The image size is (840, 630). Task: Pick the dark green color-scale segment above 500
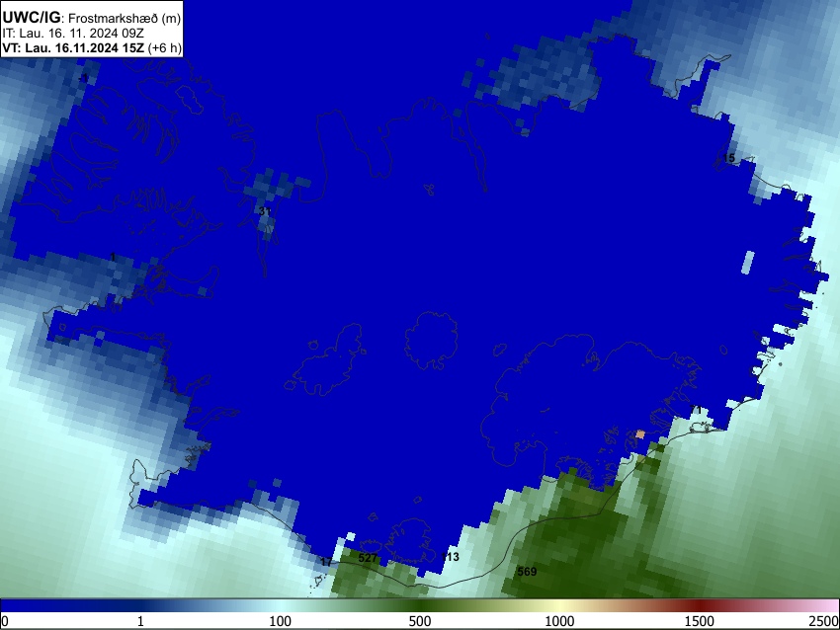(419, 606)
